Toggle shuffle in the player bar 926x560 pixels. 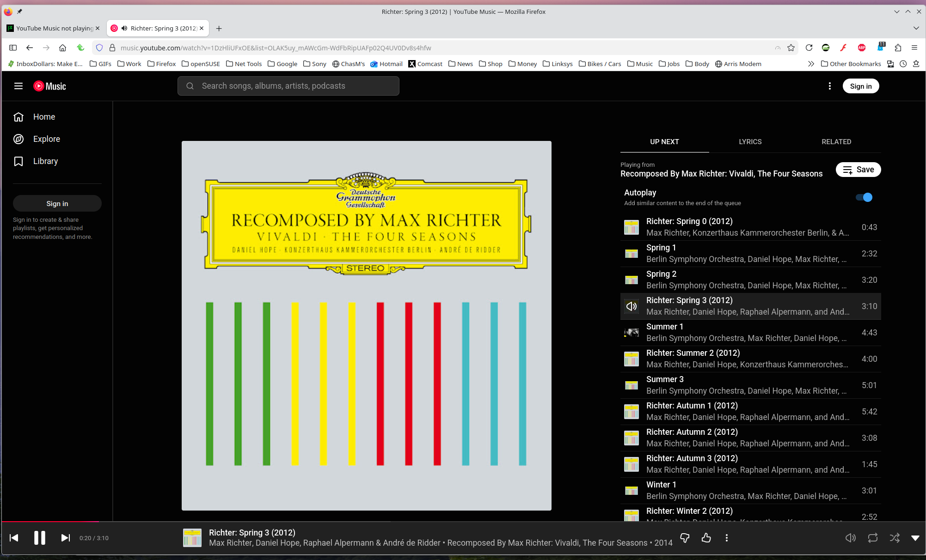tap(895, 538)
